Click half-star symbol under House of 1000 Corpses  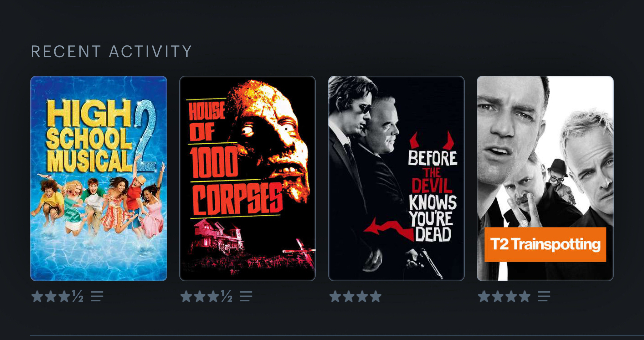(x=227, y=296)
